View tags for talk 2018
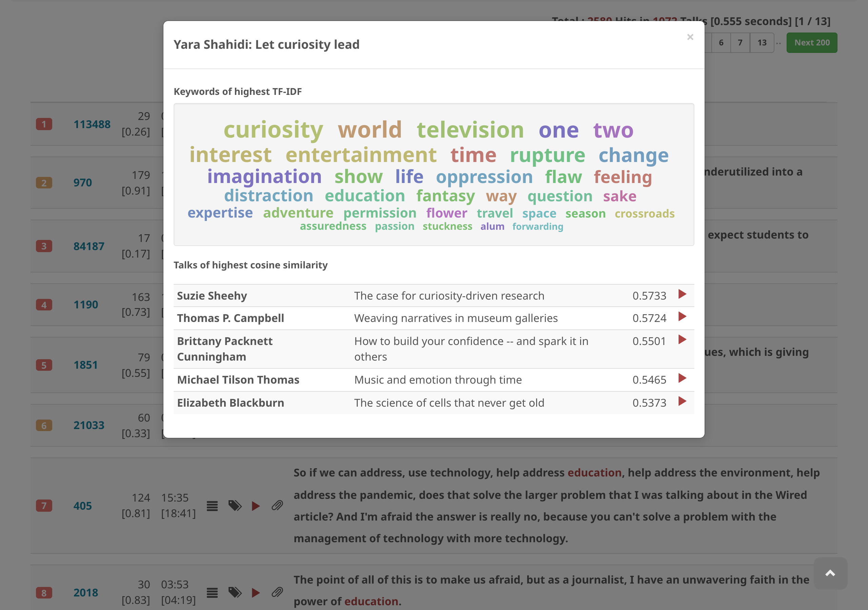 [x=235, y=593]
